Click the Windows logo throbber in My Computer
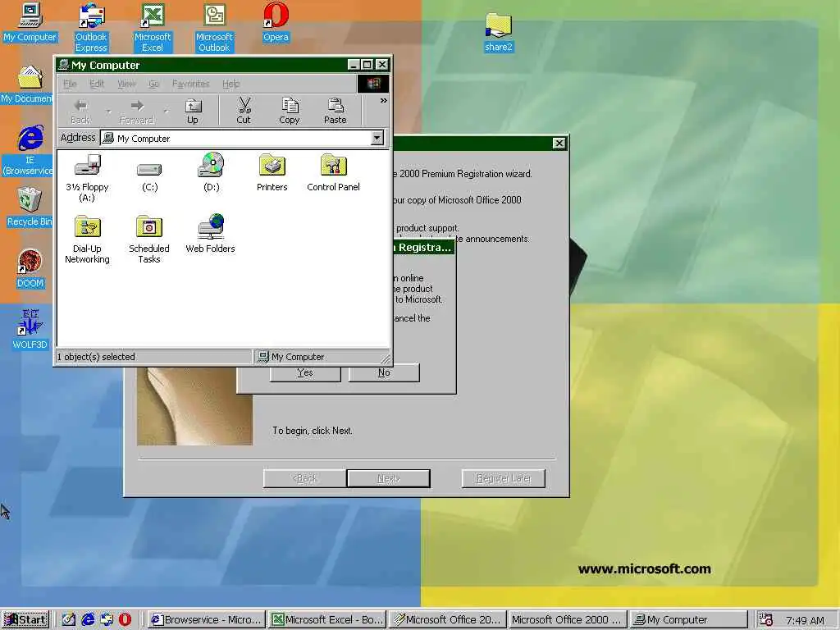The height and width of the screenshot is (630, 840). 373,83
